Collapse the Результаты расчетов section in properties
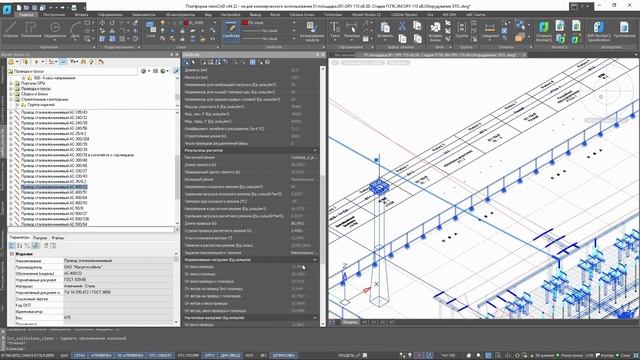 click(315, 151)
